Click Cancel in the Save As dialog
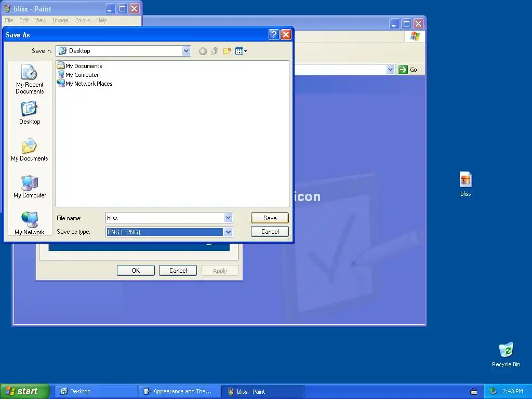This screenshot has width=532, height=399. point(270,231)
